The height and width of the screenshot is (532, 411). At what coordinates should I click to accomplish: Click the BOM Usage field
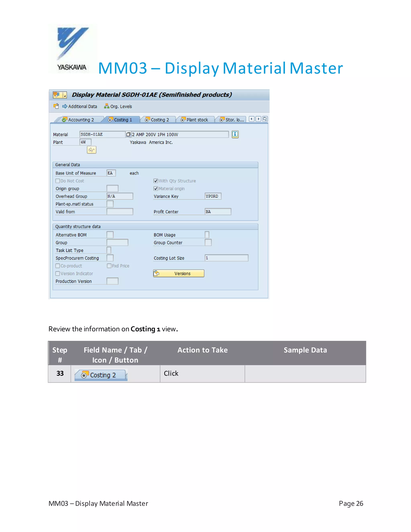pyautogui.click(x=207, y=235)
